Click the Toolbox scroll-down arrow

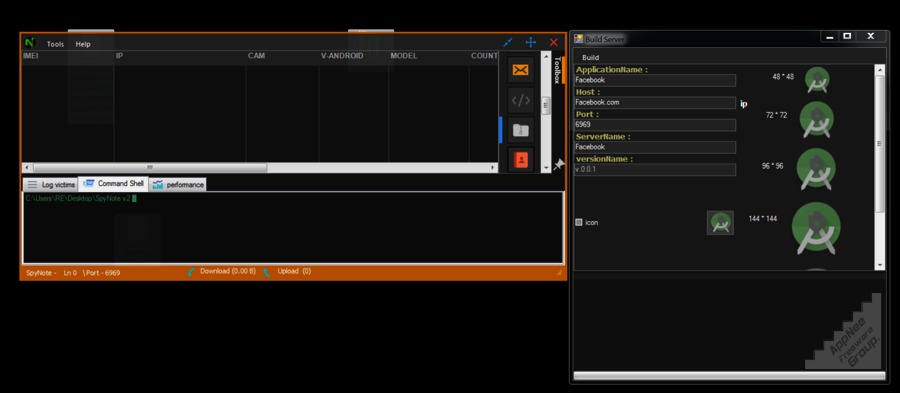pos(546,168)
